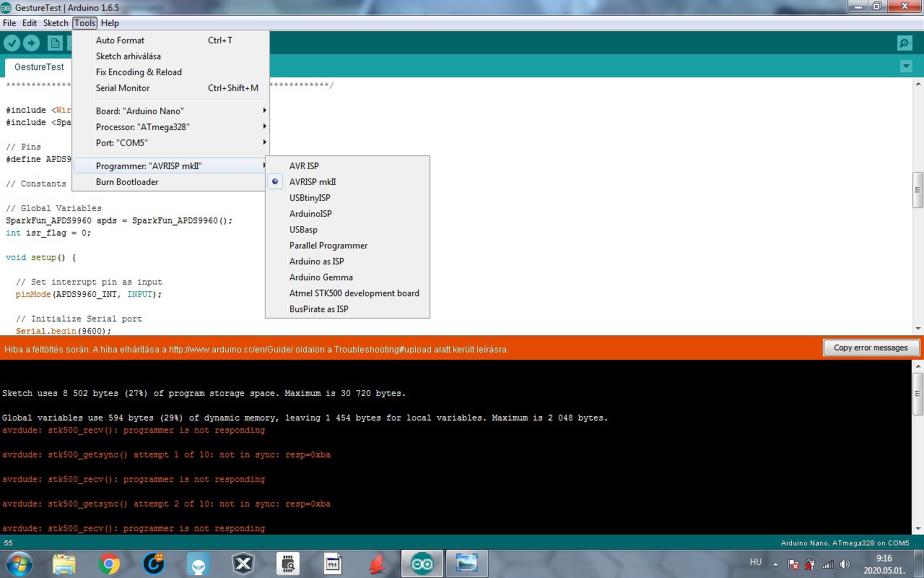The image size is (924, 578).
Task: Choose Fix Encoding & Reload
Action: click(x=171, y=72)
